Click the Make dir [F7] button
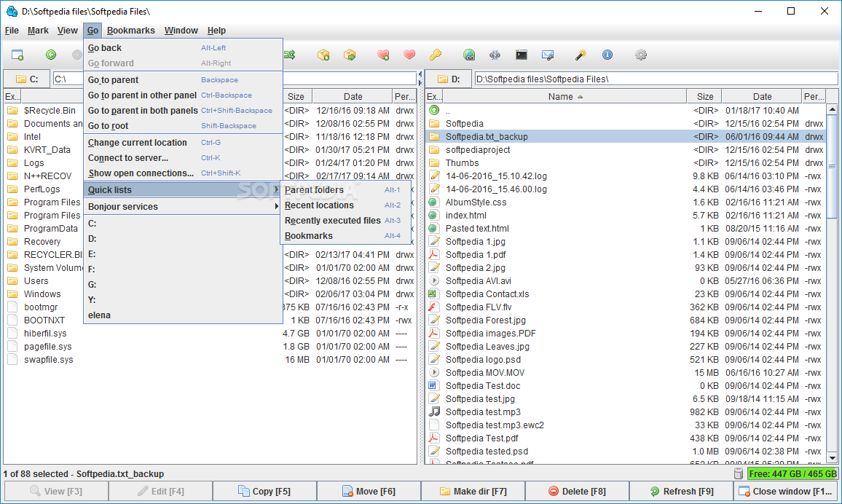This screenshot has width=842, height=504. (x=473, y=491)
